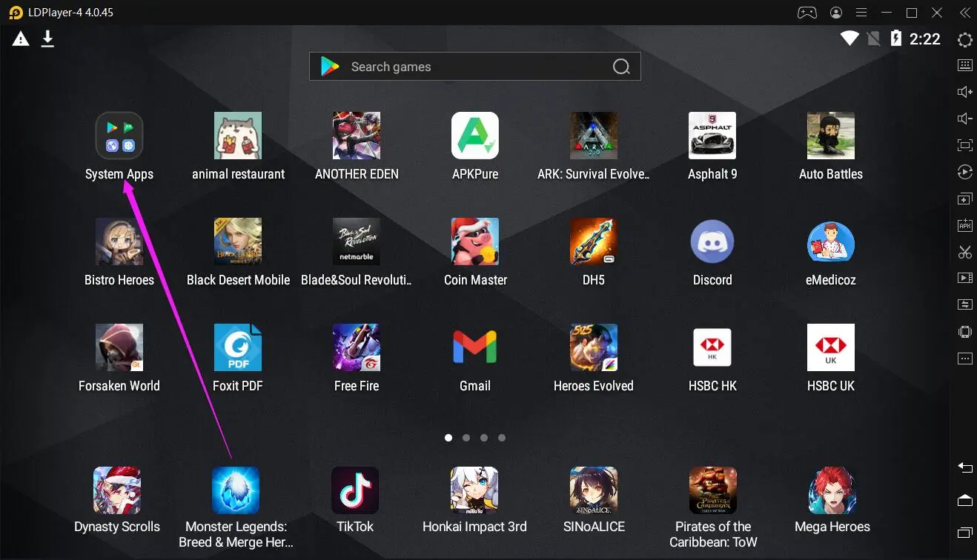Open the user account icon in title bar
The height and width of the screenshot is (560, 977).
[x=836, y=13]
